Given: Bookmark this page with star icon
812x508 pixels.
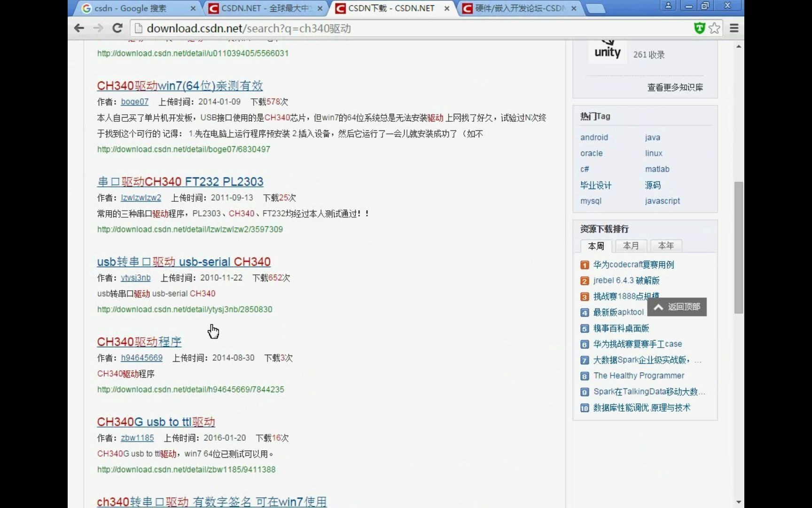Looking at the screenshot, I should [715, 28].
